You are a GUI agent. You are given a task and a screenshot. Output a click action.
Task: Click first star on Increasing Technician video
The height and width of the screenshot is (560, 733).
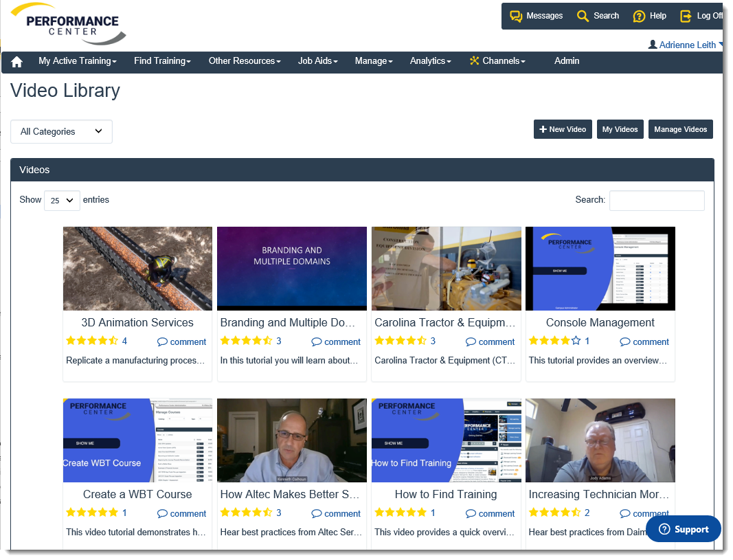point(534,513)
